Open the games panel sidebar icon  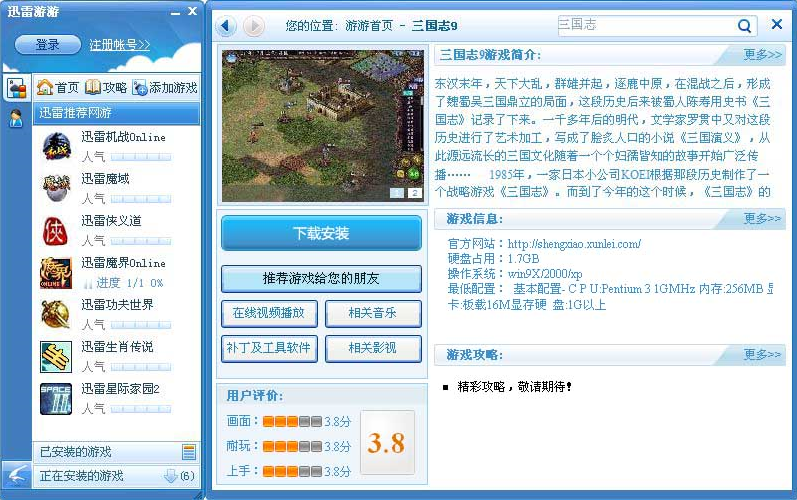tap(16, 88)
